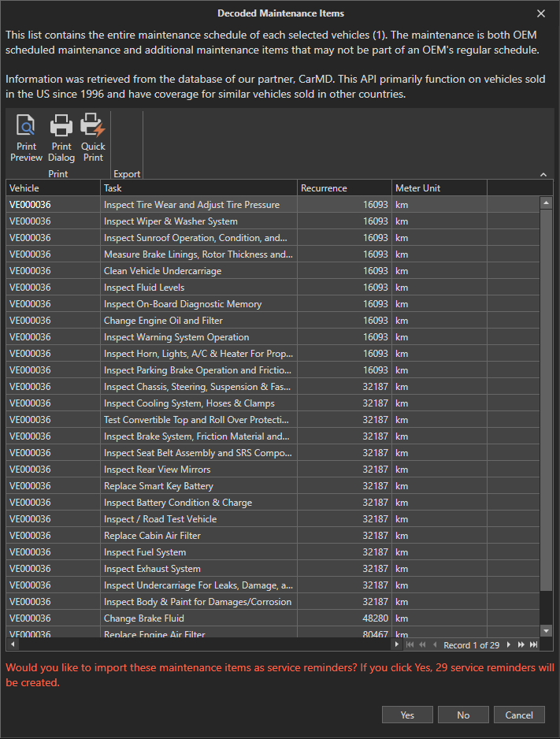
Task: Jump to last record in navigator
Action: 534,645
